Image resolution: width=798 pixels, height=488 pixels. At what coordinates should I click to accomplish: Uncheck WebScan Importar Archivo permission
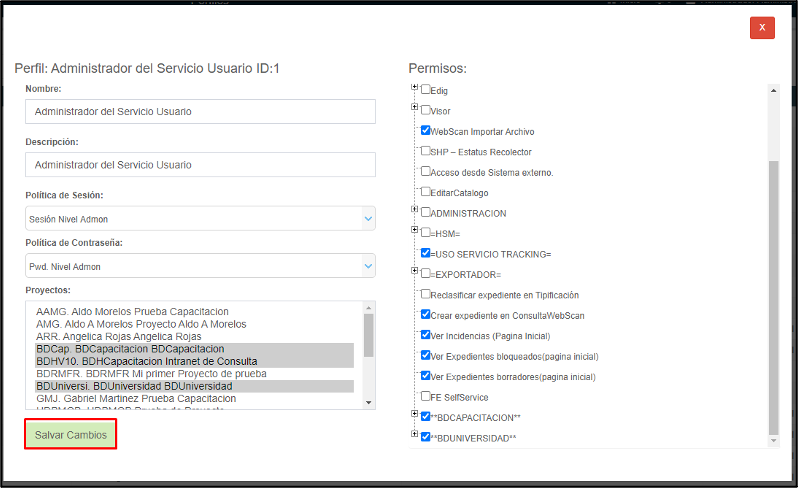(x=426, y=131)
